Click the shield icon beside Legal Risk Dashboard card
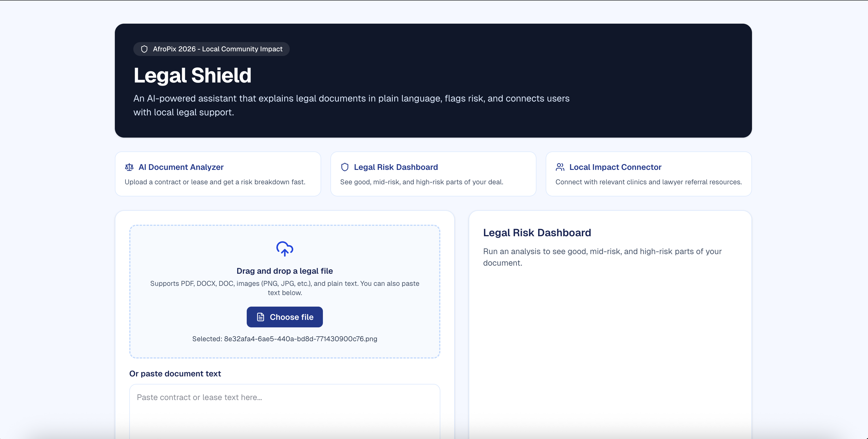The image size is (868, 439). coord(345,167)
